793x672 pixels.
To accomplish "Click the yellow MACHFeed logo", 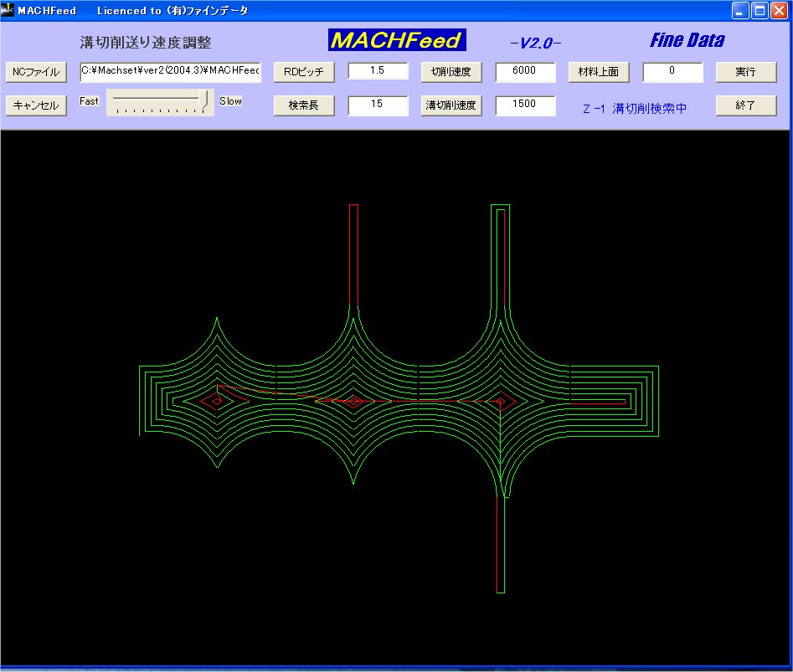I will (397, 40).
